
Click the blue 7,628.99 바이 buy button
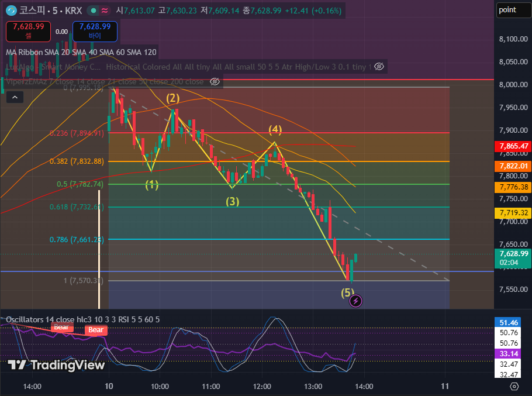(95, 31)
